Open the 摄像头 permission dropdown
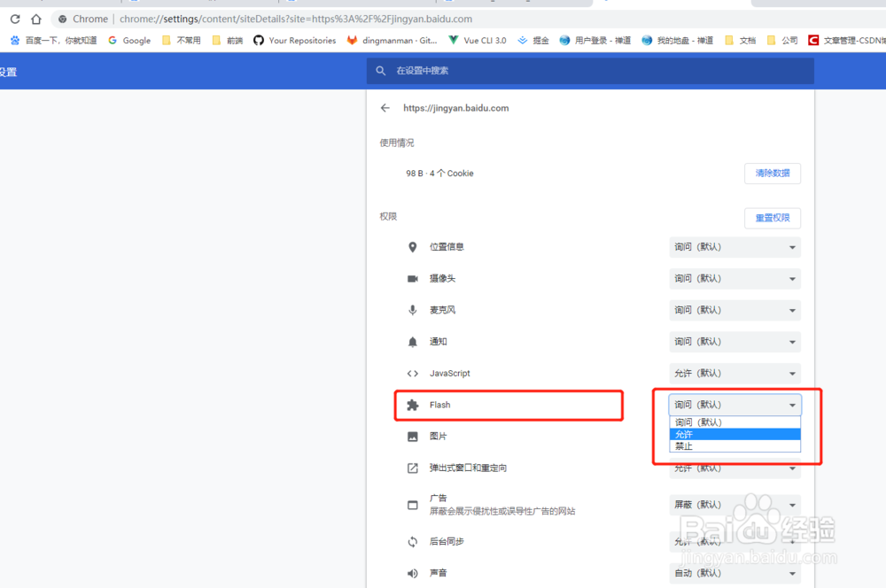Screen dimensions: 886x588 734,278
